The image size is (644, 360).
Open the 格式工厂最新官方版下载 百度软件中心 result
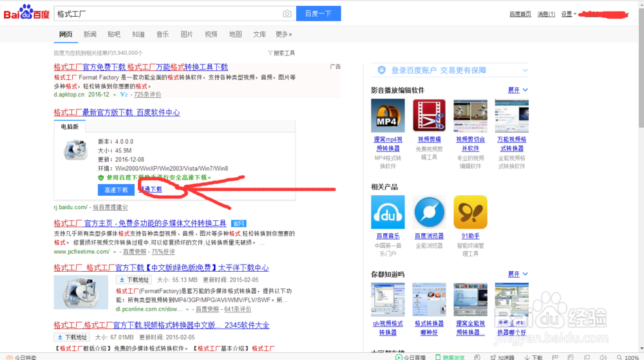(x=117, y=113)
